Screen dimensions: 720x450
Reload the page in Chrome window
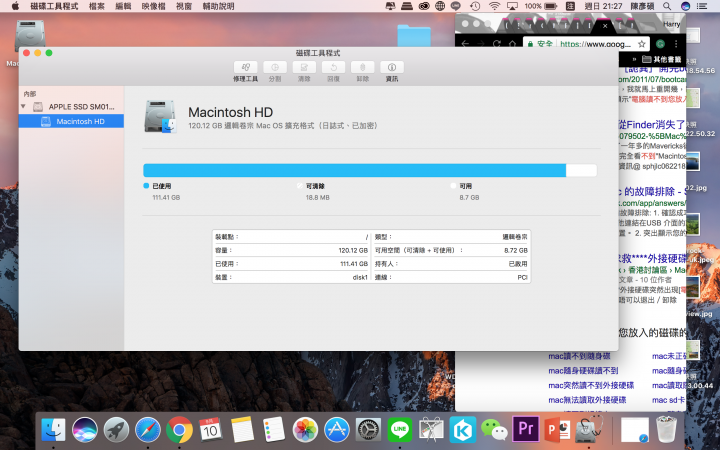496,44
